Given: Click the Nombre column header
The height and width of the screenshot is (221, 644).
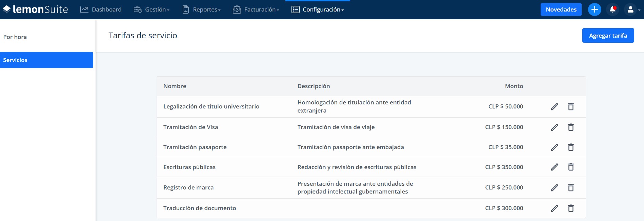Looking at the screenshot, I should coord(175,86).
